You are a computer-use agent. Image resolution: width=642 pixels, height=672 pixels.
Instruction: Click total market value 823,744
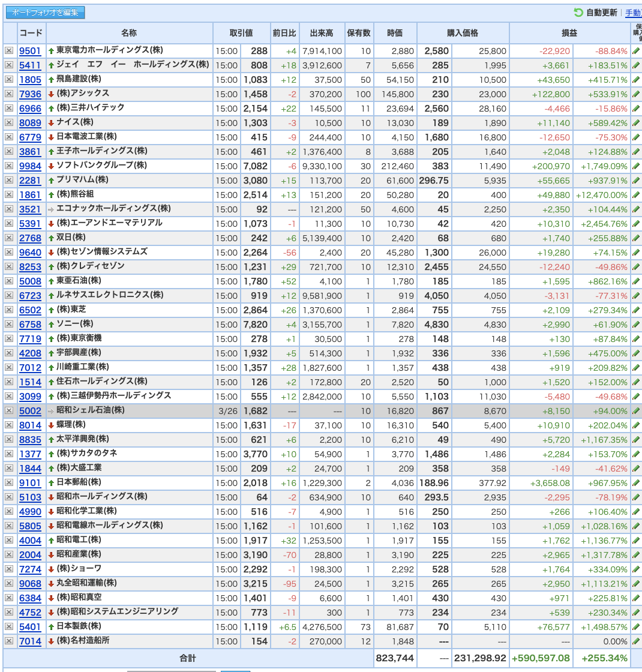pyautogui.click(x=395, y=658)
